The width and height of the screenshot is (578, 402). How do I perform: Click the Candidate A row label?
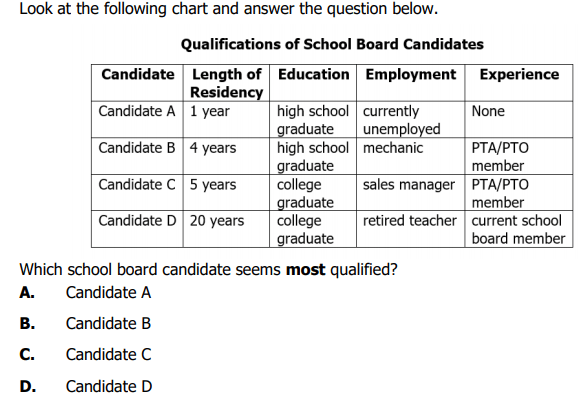(137, 111)
